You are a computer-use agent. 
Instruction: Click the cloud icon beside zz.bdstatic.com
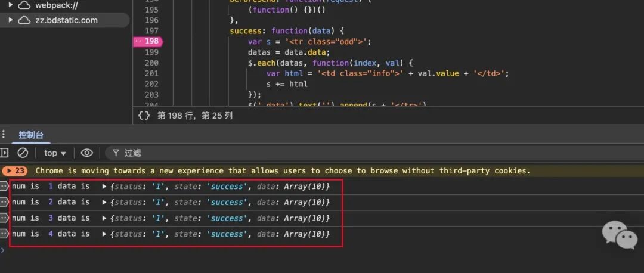(x=24, y=20)
